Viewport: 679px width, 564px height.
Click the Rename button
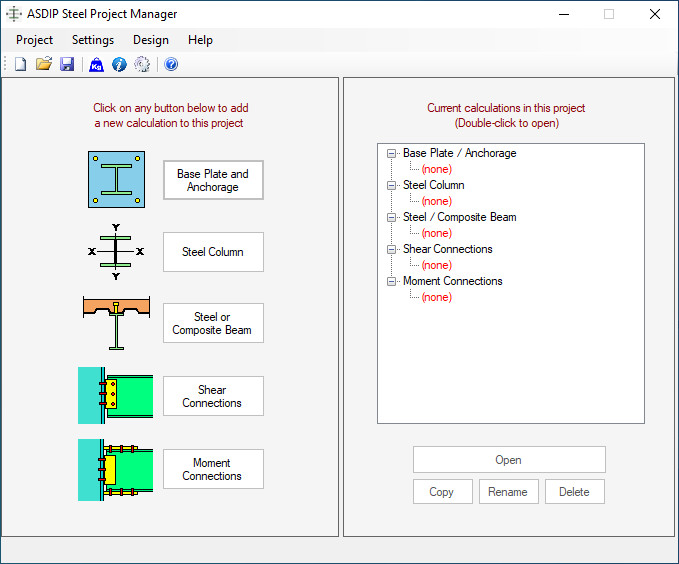click(x=509, y=492)
